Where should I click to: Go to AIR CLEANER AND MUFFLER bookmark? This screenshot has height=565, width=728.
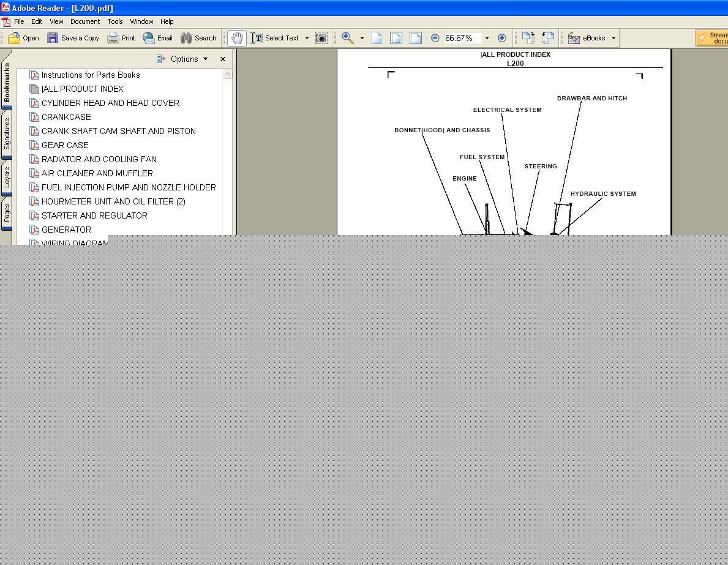point(97,173)
